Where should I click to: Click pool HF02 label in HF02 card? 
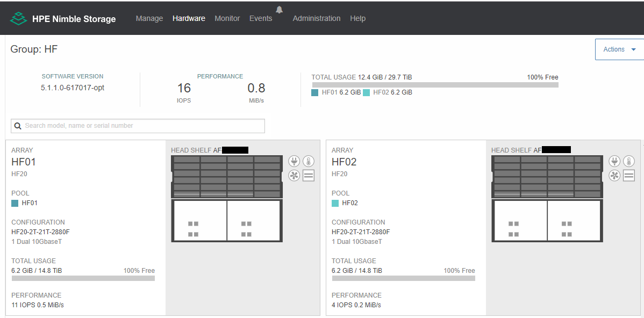pyautogui.click(x=350, y=203)
